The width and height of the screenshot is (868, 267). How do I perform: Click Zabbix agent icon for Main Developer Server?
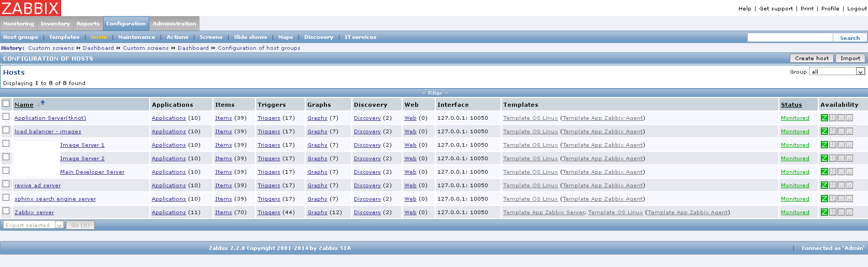point(824,172)
